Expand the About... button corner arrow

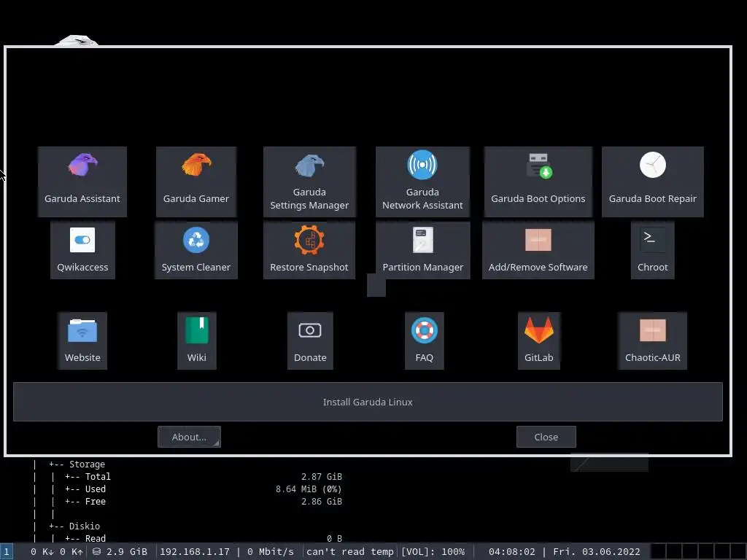click(x=216, y=443)
